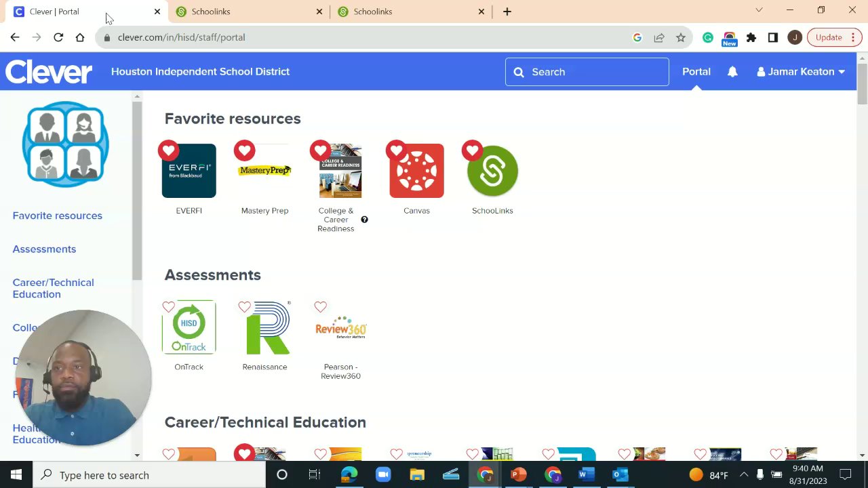Unfavorite Canvas using its heart
The image size is (868, 488).
396,150
